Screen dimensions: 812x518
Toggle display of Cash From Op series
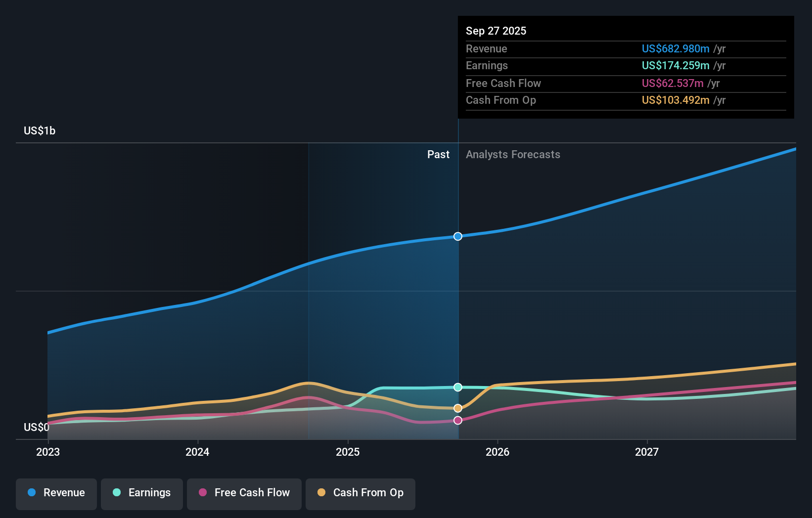(360, 493)
